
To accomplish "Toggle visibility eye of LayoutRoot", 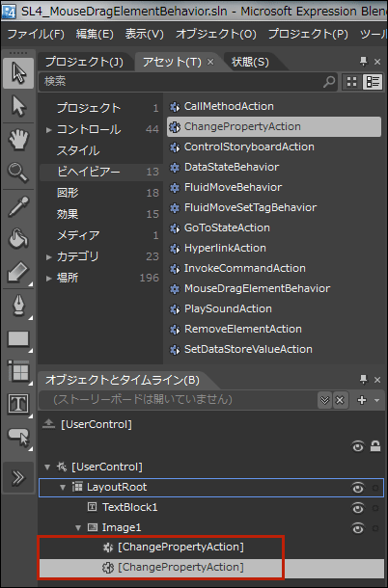I will click(357, 488).
